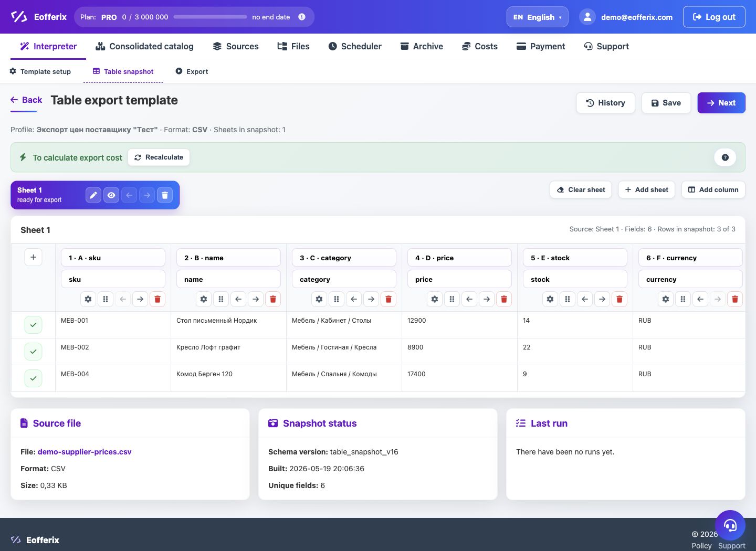The height and width of the screenshot is (551, 756).
Task: Save the template
Action: click(x=666, y=103)
